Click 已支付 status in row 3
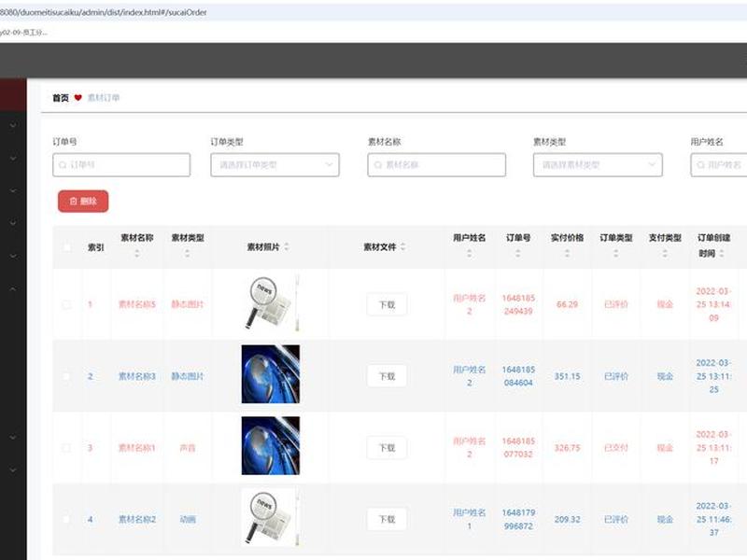747x560 pixels. pyautogui.click(x=616, y=448)
